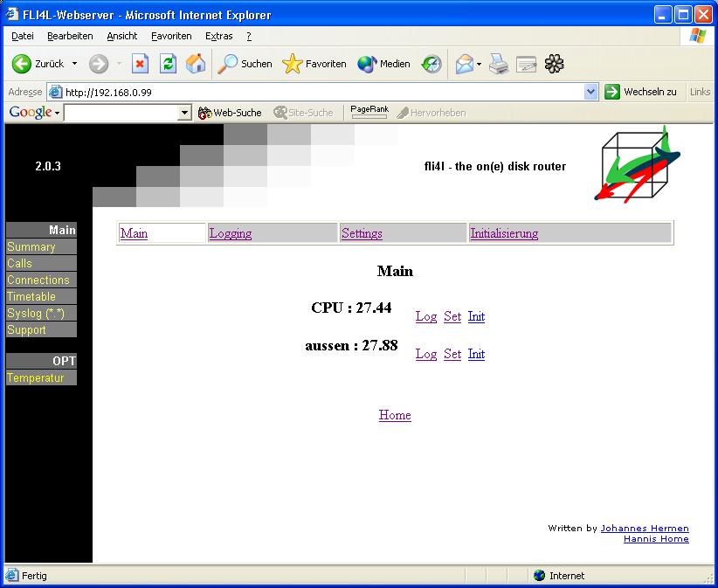Click Site-Suche in Google toolbar
Screen dimensions: 718x588
point(303,113)
